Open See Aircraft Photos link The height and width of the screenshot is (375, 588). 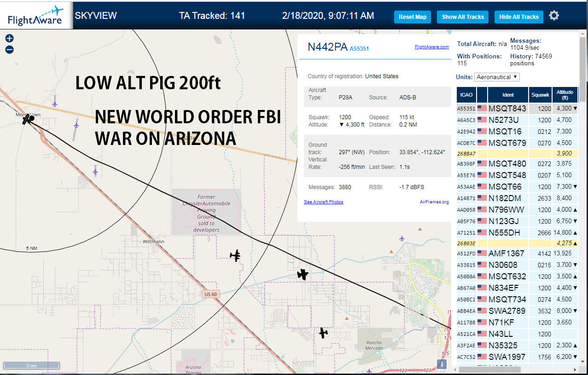click(323, 202)
